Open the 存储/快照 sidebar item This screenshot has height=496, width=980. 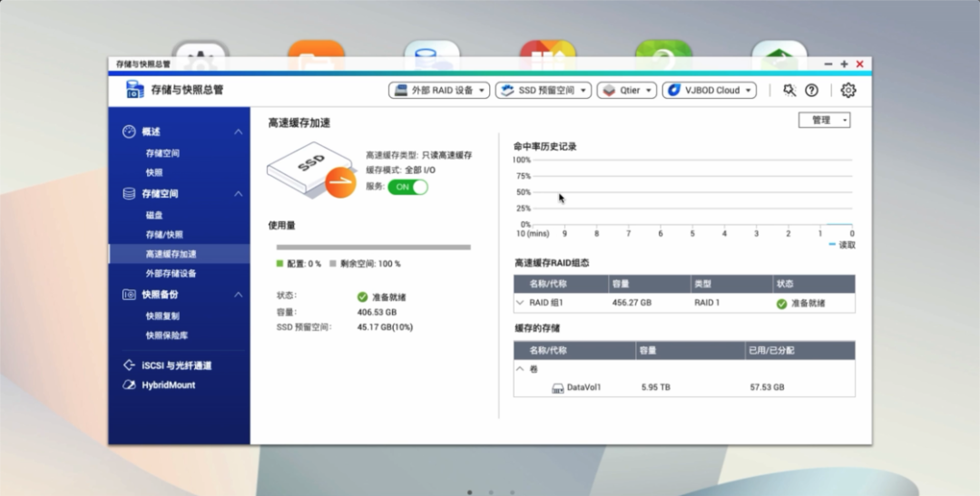tap(163, 235)
